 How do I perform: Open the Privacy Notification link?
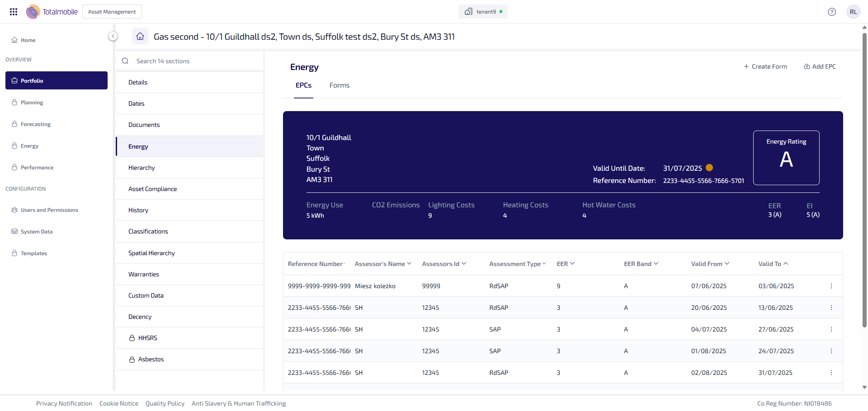64,403
